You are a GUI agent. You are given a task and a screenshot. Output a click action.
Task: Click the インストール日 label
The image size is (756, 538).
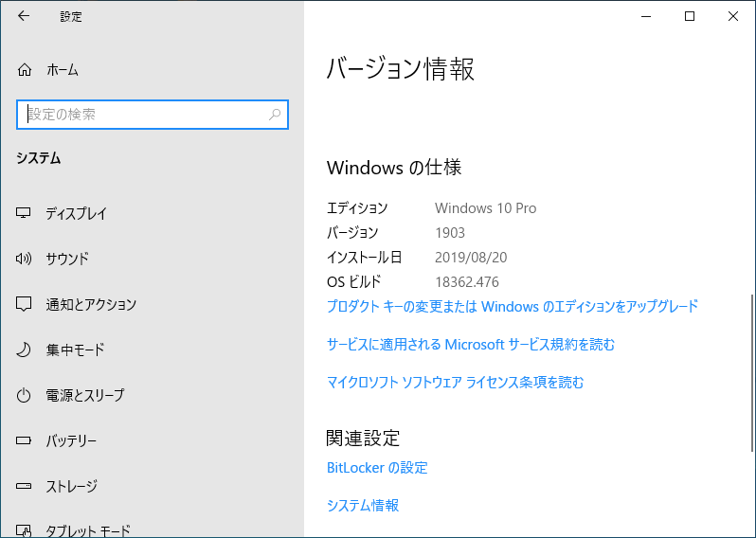[x=364, y=258]
